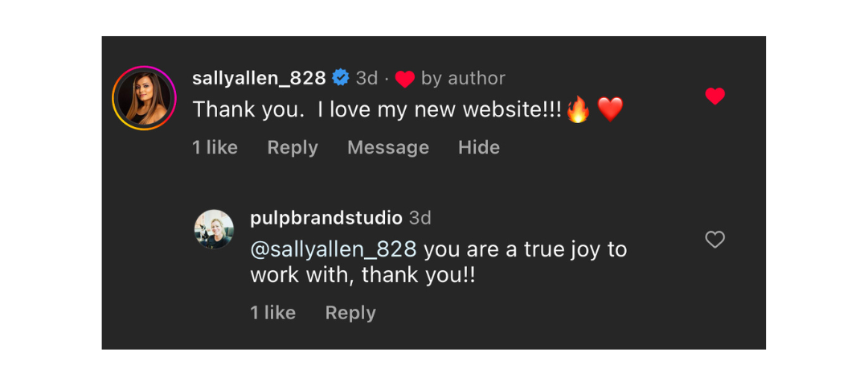The height and width of the screenshot is (386, 868).
Task: Click the 'by author' label
Action: point(463,78)
